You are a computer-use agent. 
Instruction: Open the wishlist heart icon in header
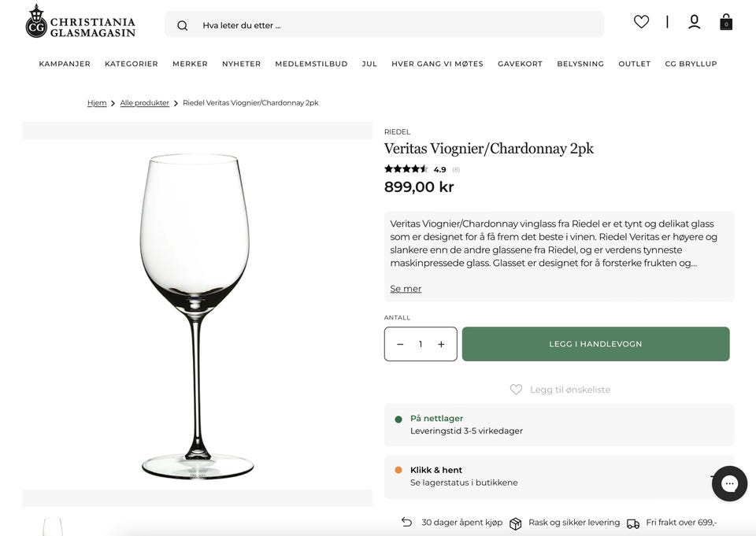641,22
